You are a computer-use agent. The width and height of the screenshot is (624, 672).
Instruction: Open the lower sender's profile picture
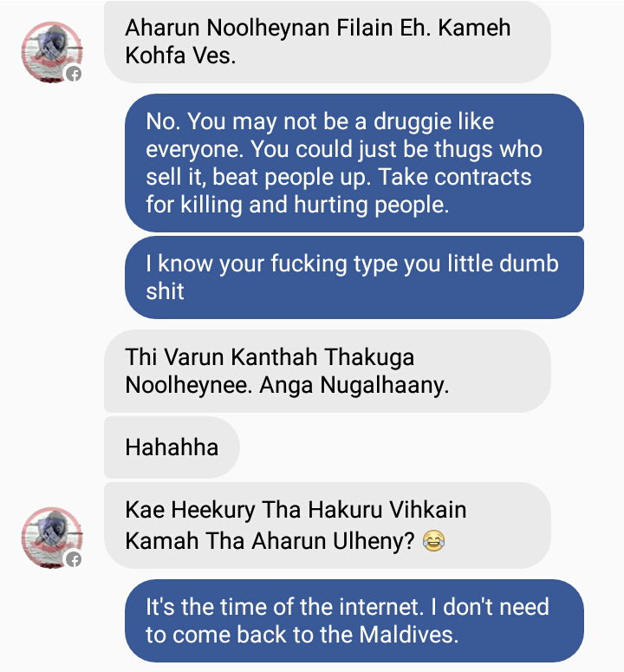(x=52, y=538)
